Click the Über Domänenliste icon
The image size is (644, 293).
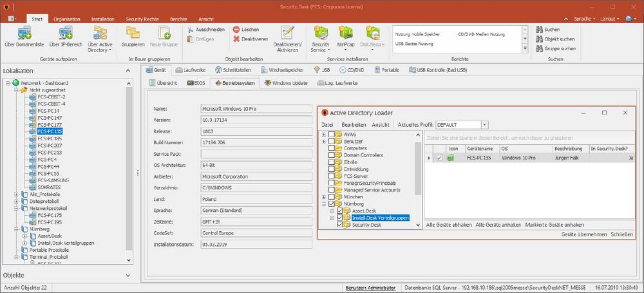(24, 33)
